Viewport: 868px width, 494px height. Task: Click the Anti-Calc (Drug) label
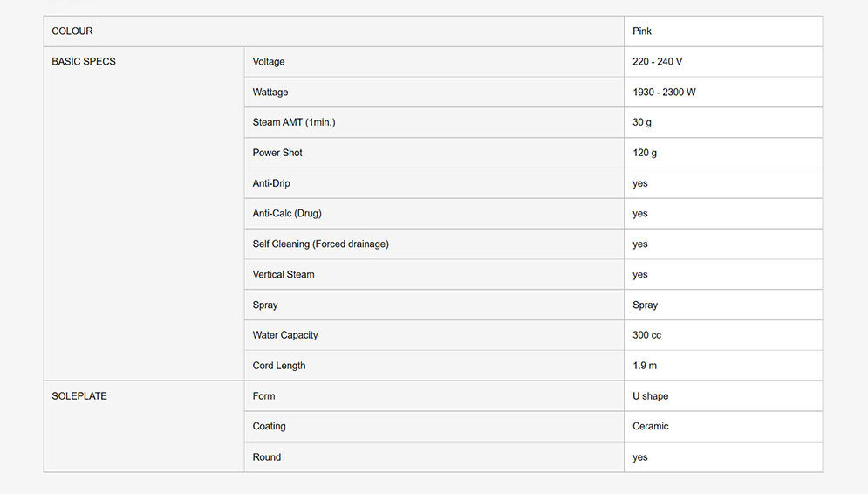coord(287,214)
